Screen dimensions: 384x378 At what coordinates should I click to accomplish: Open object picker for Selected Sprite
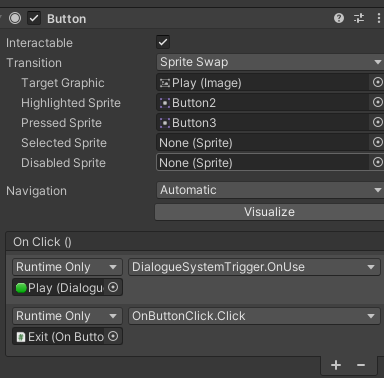point(377,142)
